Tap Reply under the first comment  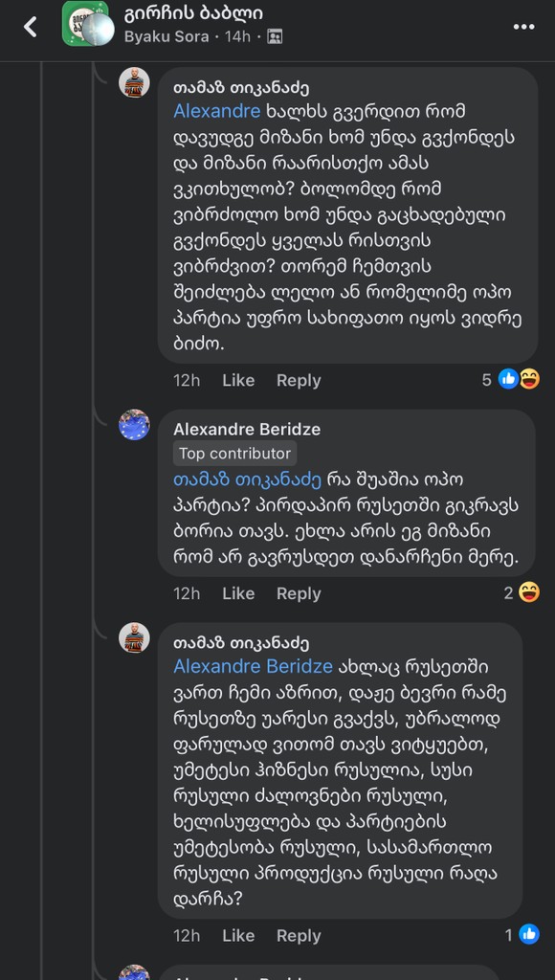click(x=299, y=380)
